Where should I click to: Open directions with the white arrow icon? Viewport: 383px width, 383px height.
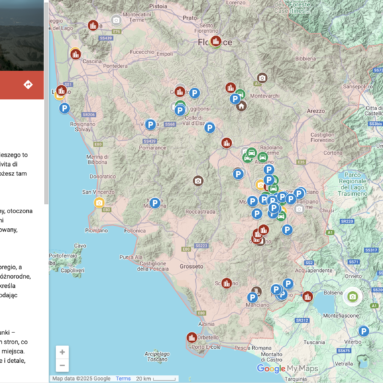(28, 85)
